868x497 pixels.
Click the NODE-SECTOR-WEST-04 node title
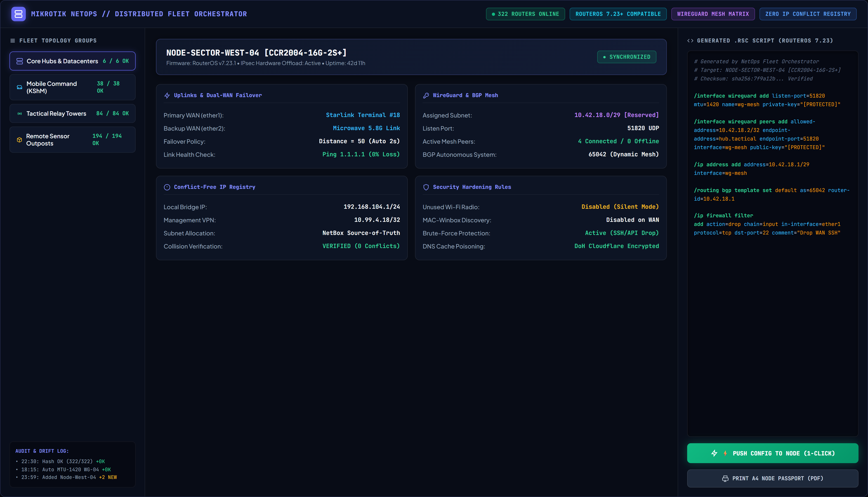[x=256, y=53]
